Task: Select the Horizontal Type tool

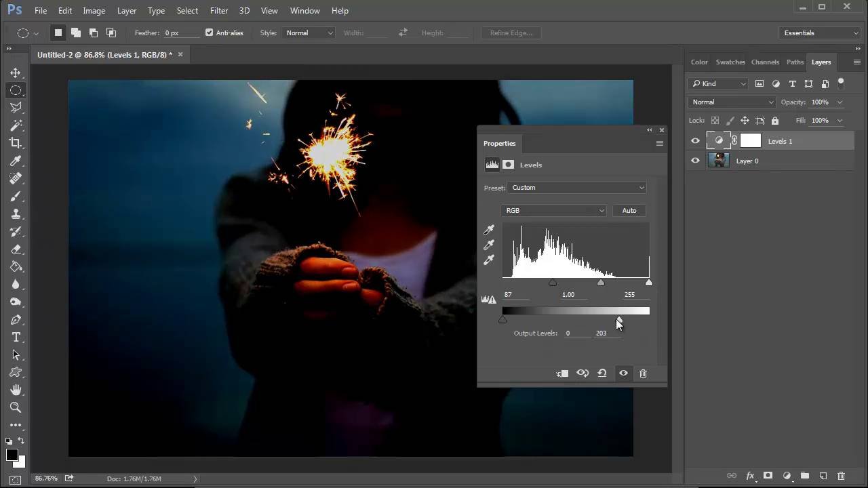Action: (x=16, y=337)
